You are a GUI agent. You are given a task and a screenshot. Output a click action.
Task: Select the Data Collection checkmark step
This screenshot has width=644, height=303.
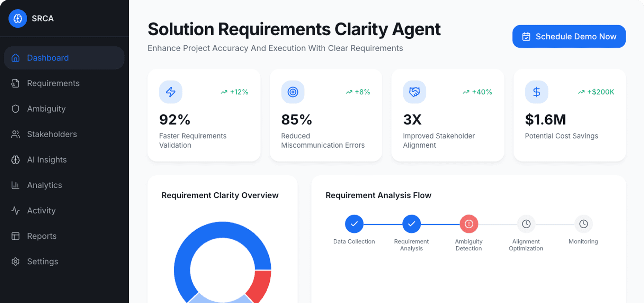click(354, 224)
